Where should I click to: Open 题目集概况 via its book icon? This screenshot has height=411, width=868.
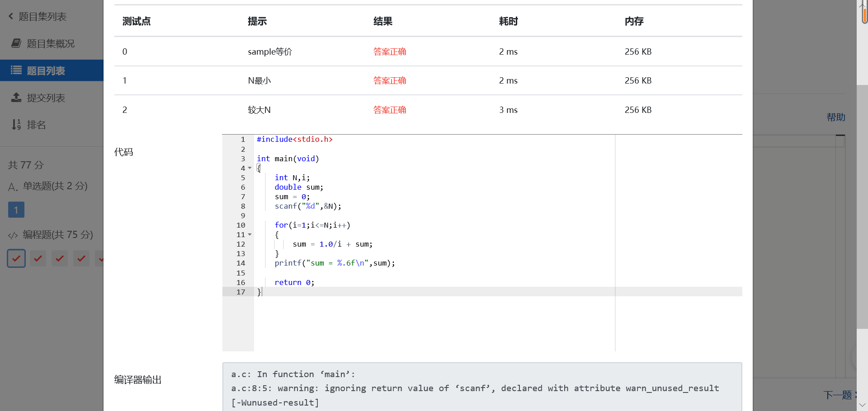pyautogui.click(x=16, y=43)
